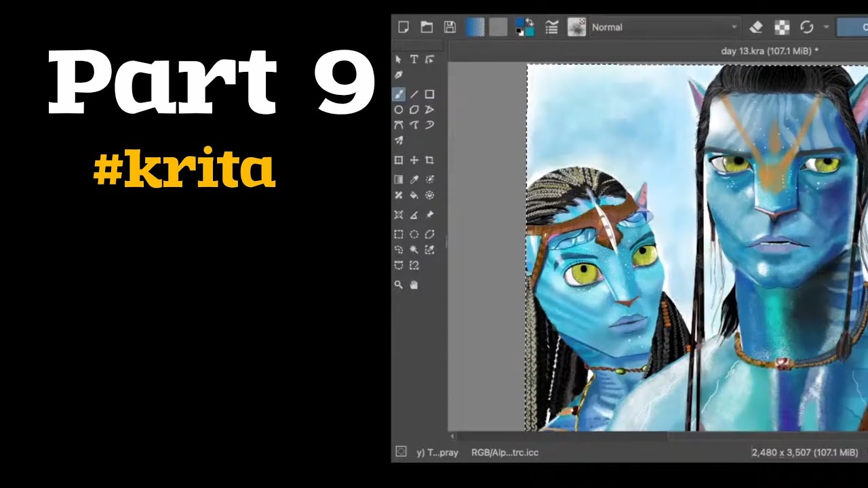Select the Text tool

[414, 60]
